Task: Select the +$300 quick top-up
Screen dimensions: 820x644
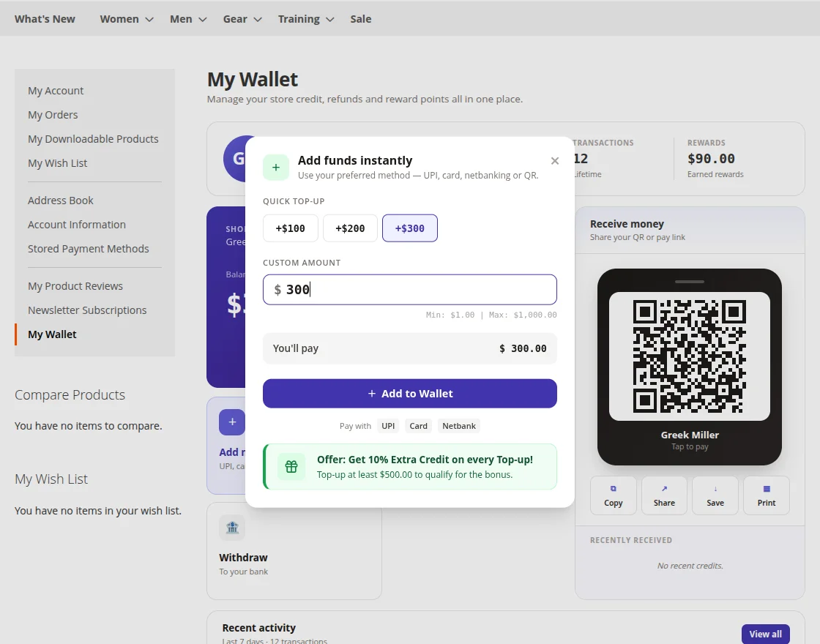Action: [x=410, y=228]
